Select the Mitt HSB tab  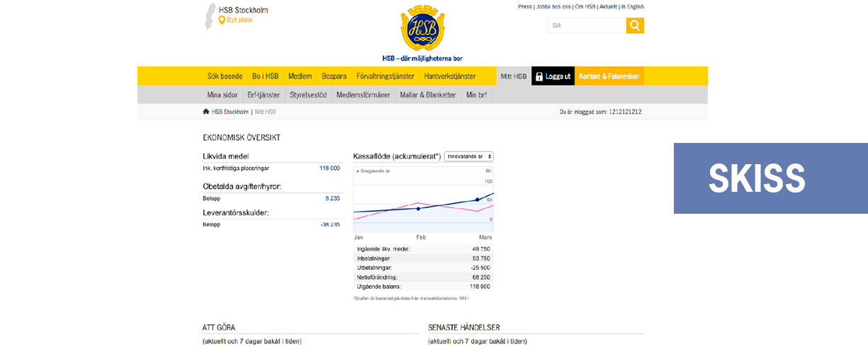(x=514, y=76)
